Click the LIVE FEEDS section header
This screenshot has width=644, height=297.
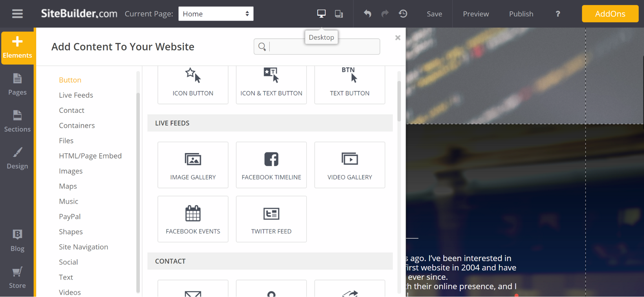coord(270,123)
